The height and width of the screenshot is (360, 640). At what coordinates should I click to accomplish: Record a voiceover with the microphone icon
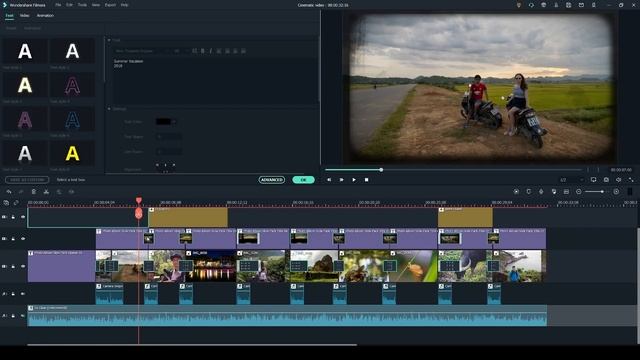541,191
